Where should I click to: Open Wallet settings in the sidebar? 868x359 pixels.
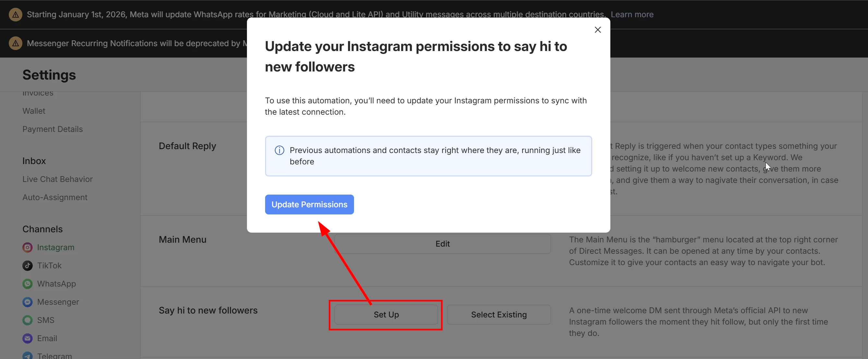click(34, 111)
